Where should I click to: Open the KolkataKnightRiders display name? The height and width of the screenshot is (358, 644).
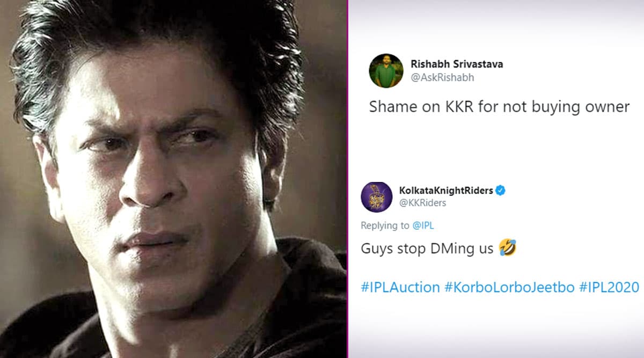pyautogui.click(x=447, y=191)
